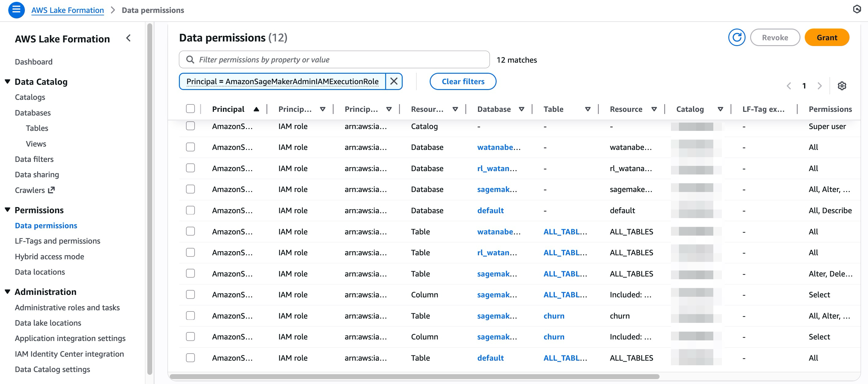Check the Catalog Super user row
Viewport: 868px width, 384px height.
190,126
